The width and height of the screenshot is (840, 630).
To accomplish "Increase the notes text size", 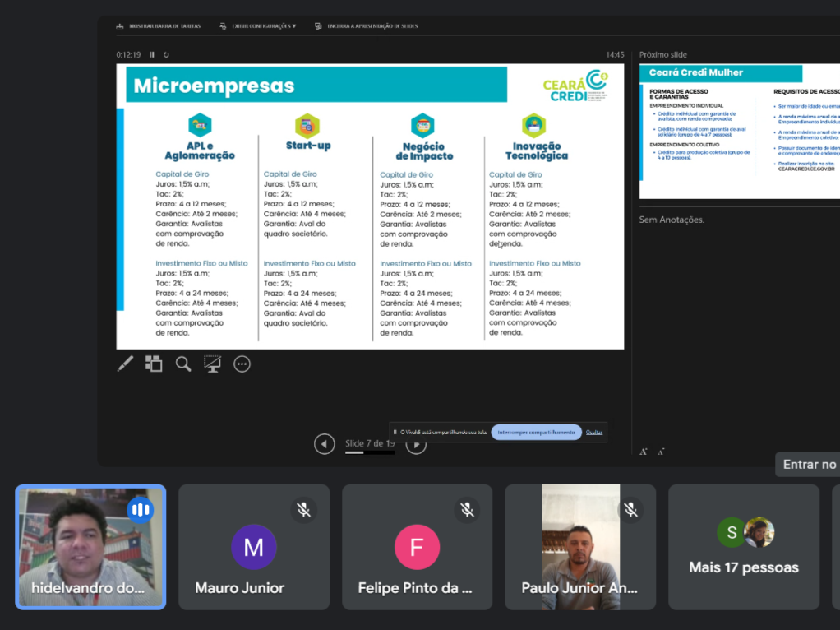I will coord(644,452).
